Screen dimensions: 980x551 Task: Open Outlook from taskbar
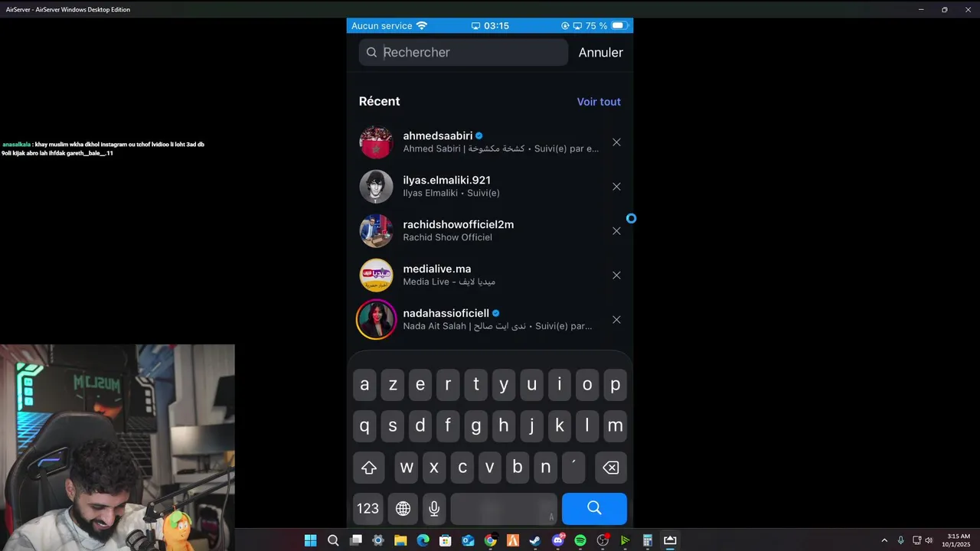pyautogui.click(x=468, y=540)
